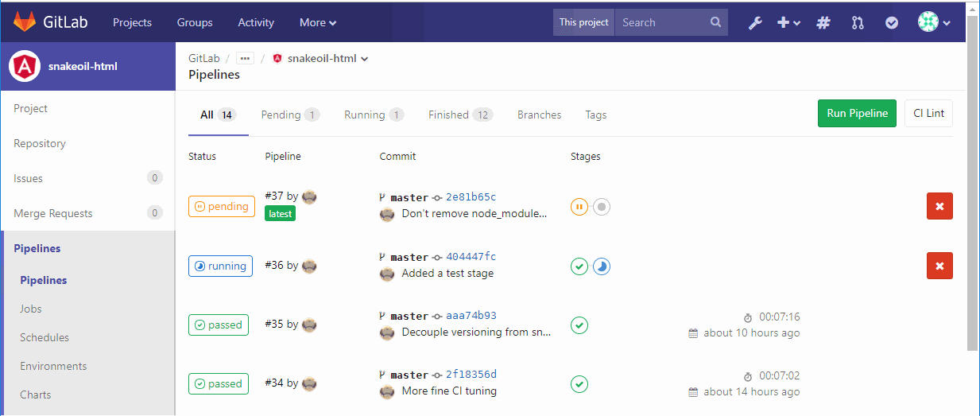The height and width of the screenshot is (416, 980).
Task: Click the GitLab fox logo
Action: point(24,22)
